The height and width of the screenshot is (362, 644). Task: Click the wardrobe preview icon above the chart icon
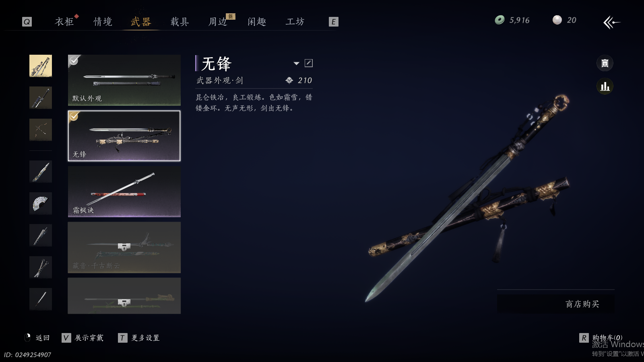click(605, 63)
